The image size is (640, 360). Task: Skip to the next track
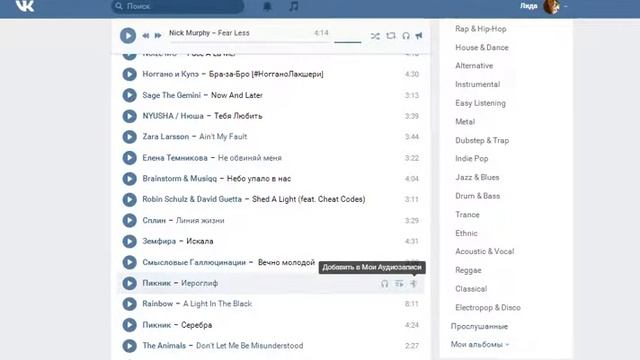click(158, 36)
